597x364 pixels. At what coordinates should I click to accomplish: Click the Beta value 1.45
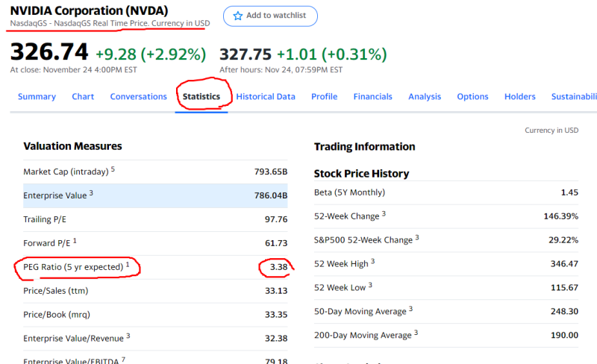tap(569, 192)
